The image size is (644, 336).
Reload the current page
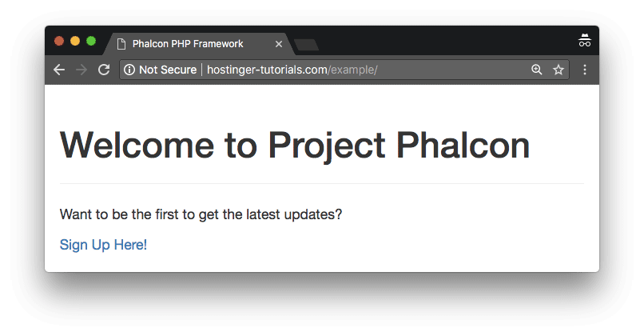pos(104,70)
